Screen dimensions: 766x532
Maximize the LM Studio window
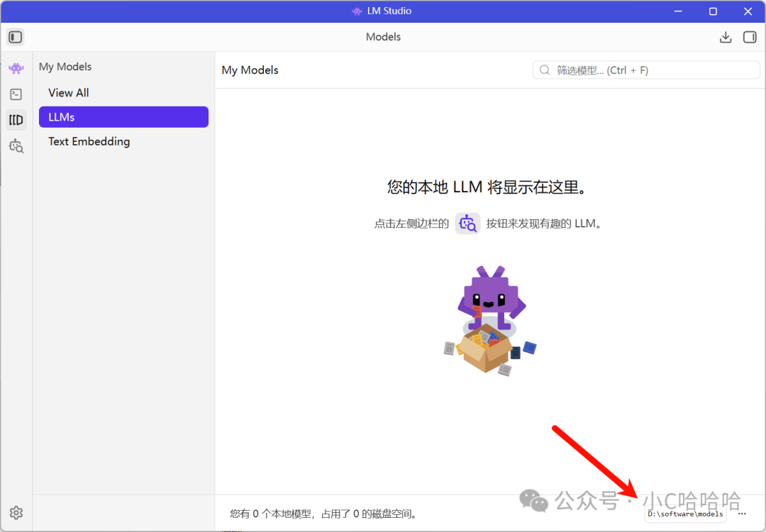click(713, 11)
